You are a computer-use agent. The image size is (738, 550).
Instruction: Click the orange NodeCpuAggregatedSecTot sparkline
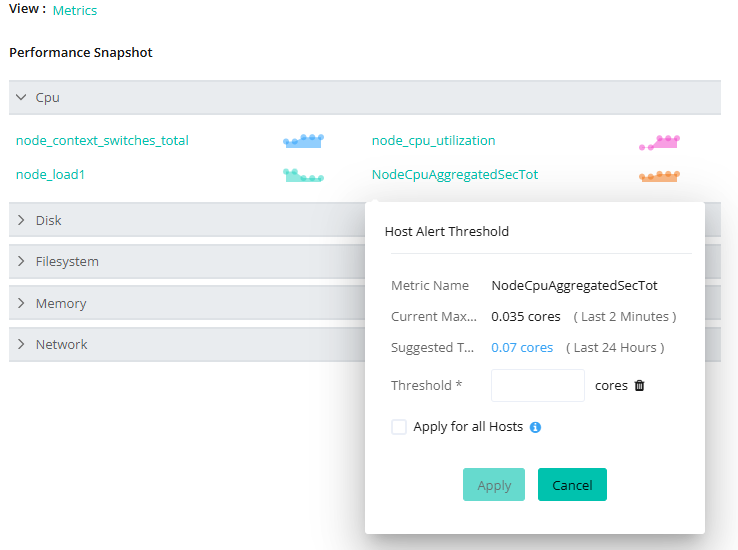659,176
